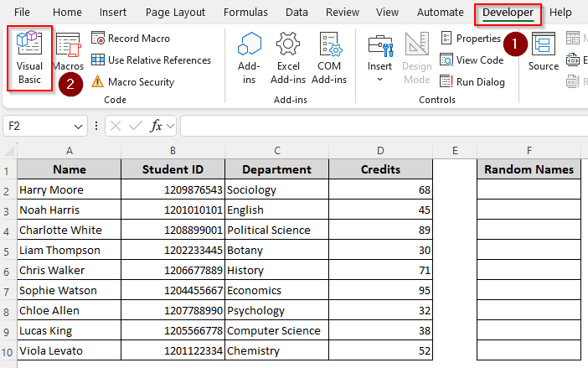
Task: Switch to the Insert ribbon tab
Action: (x=113, y=13)
